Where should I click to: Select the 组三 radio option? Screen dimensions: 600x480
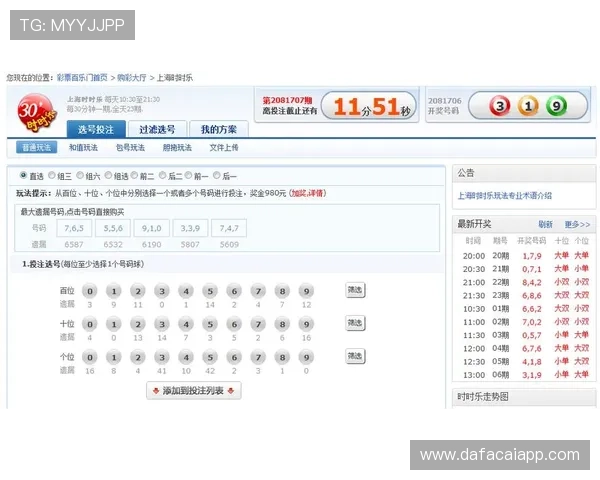click(x=52, y=175)
